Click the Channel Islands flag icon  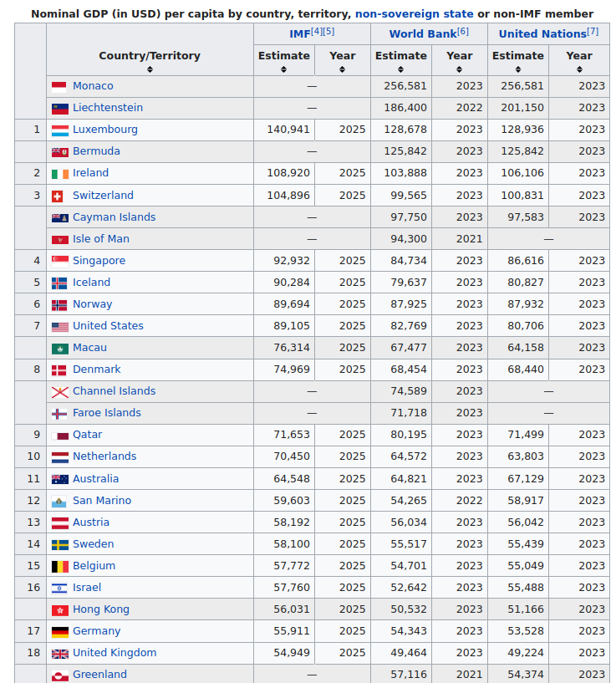tap(59, 392)
